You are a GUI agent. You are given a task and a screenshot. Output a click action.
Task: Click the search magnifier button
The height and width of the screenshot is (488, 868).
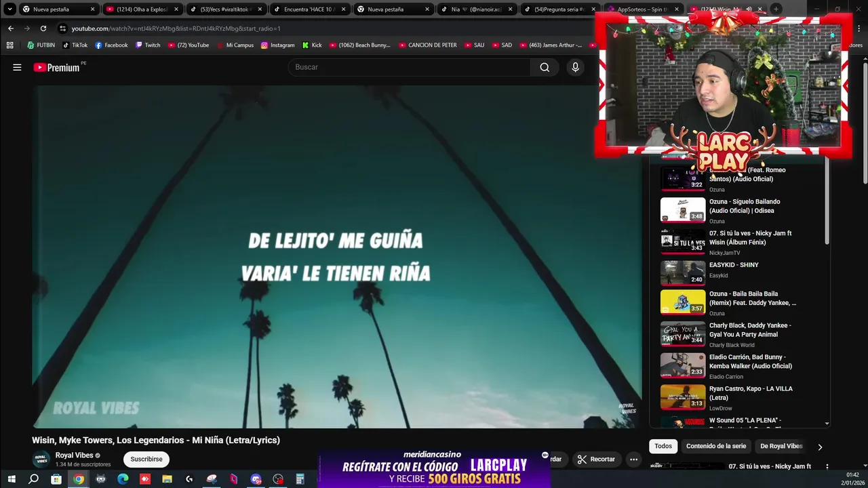(545, 67)
